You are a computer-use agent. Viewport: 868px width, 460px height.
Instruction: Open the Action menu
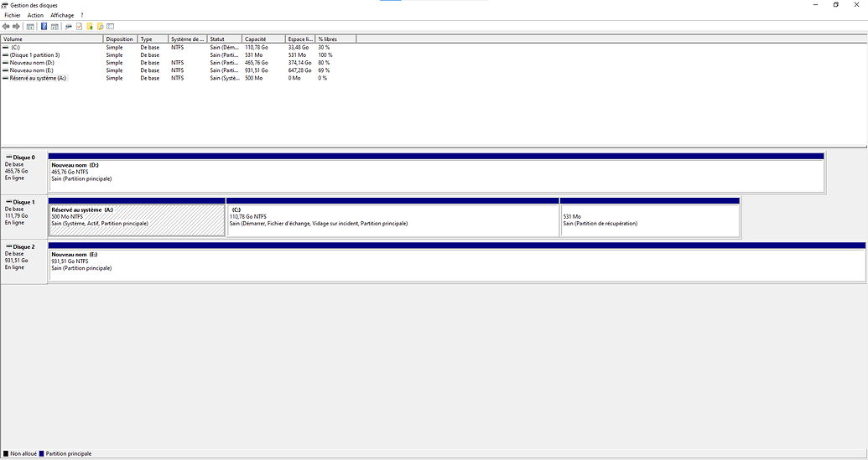point(35,15)
